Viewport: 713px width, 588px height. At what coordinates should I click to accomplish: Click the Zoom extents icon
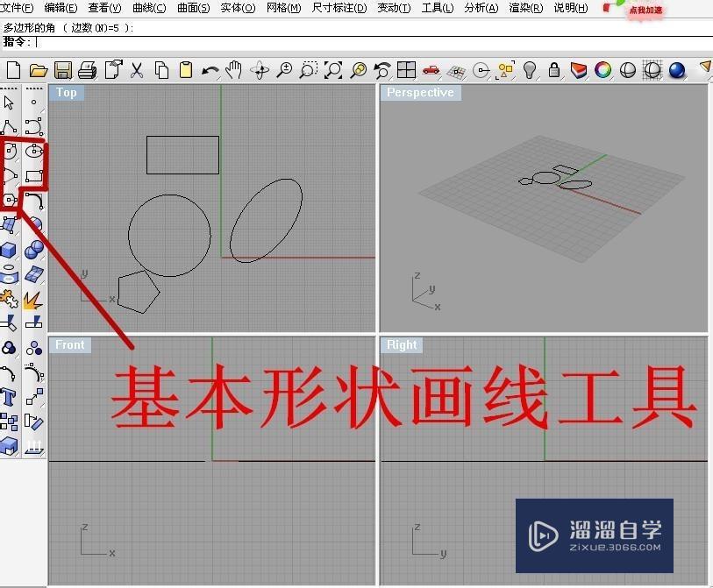[333, 70]
